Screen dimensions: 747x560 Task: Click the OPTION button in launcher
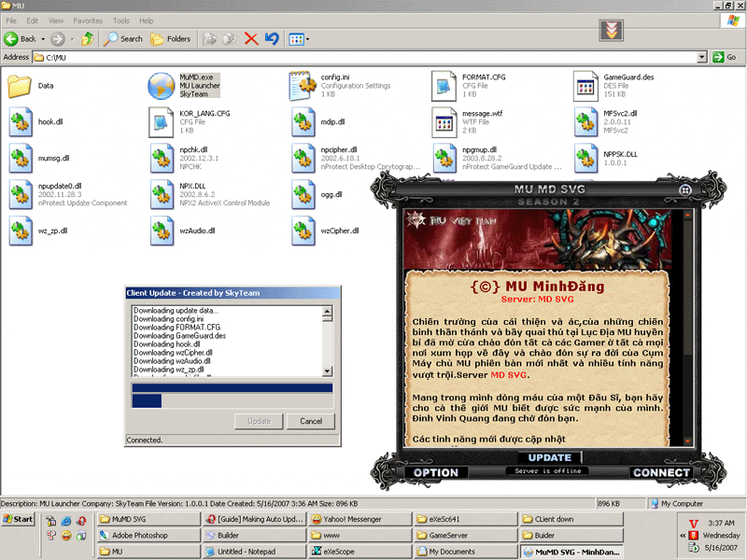[435, 472]
